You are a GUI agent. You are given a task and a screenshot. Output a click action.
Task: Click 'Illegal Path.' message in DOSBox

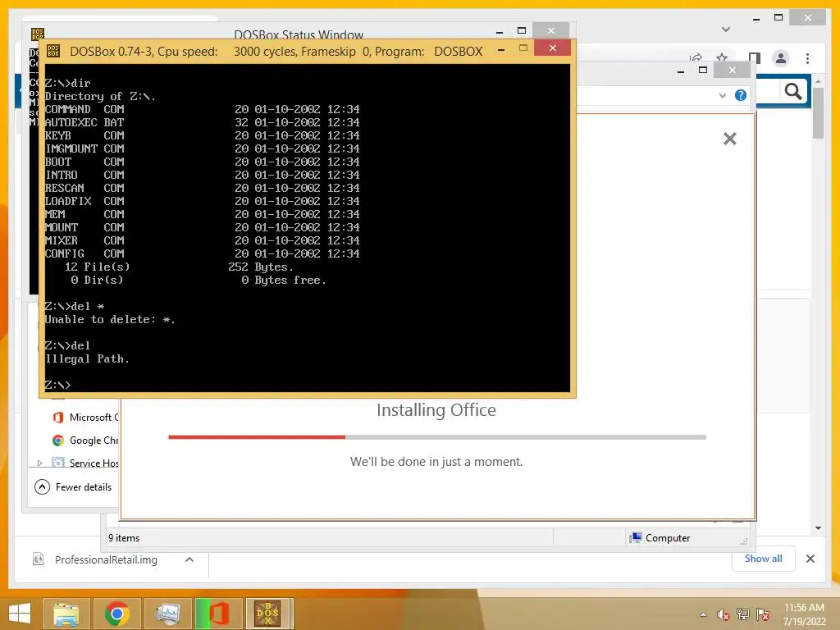tap(87, 359)
